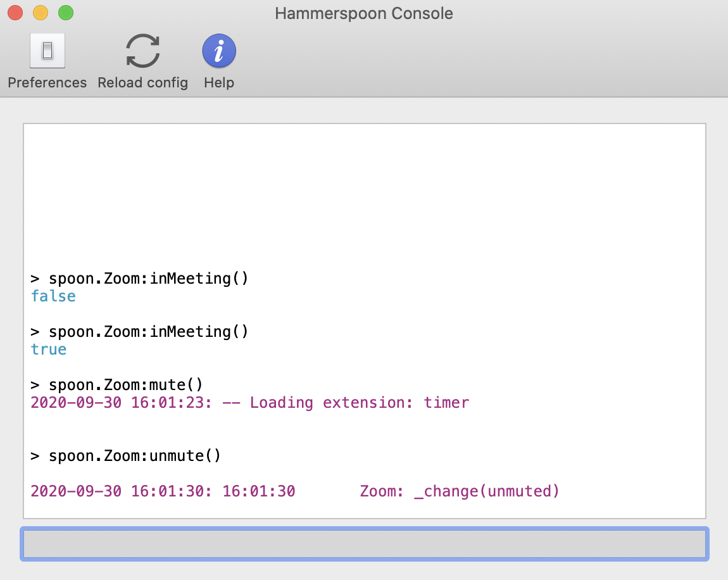Click the blue "true" result text
This screenshot has width=728, height=580.
49,350
